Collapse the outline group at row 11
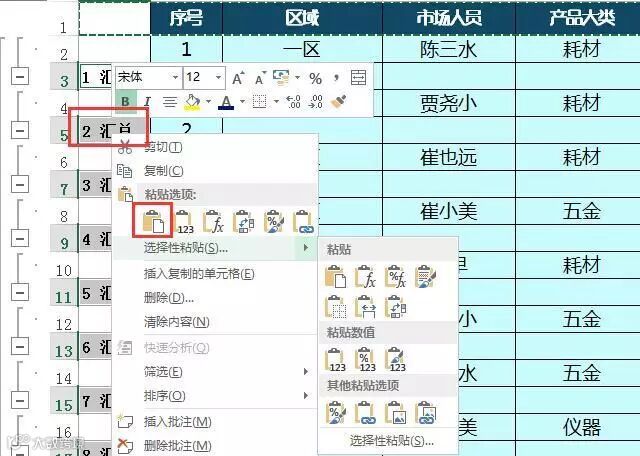640x456 pixels. click(x=20, y=292)
